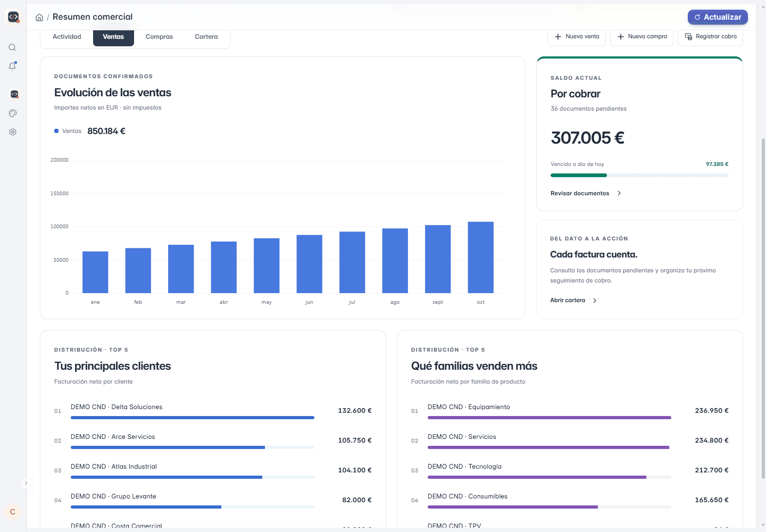The width and height of the screenshot is (766, 532).
Task: Select the DEMO CND · Arce Servicios row
Action: coord(213,440)
